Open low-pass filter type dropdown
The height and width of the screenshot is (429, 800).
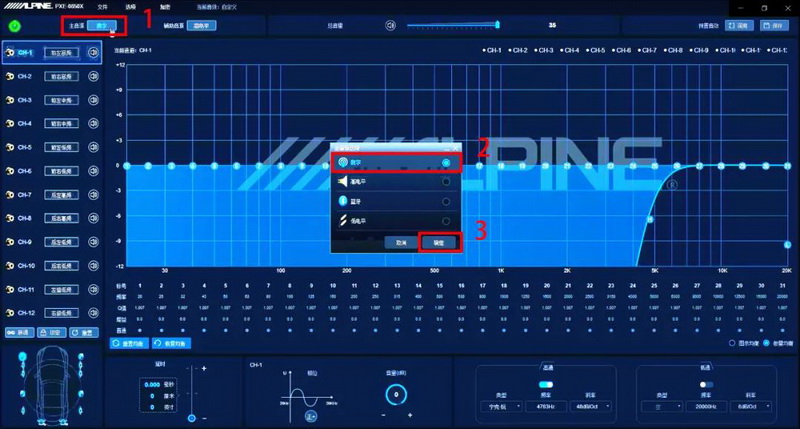[x=662, y=407]
